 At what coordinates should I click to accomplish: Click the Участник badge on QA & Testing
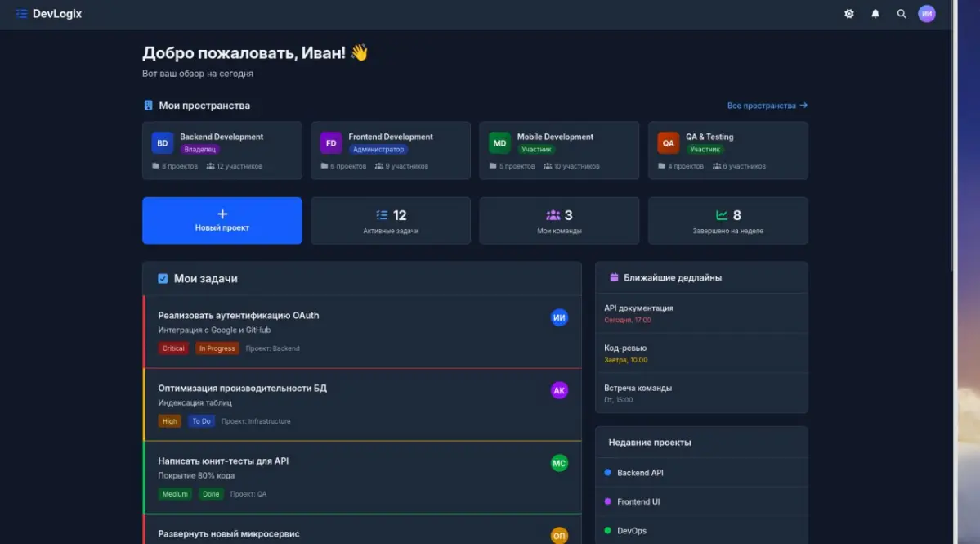tap(705, 150)
